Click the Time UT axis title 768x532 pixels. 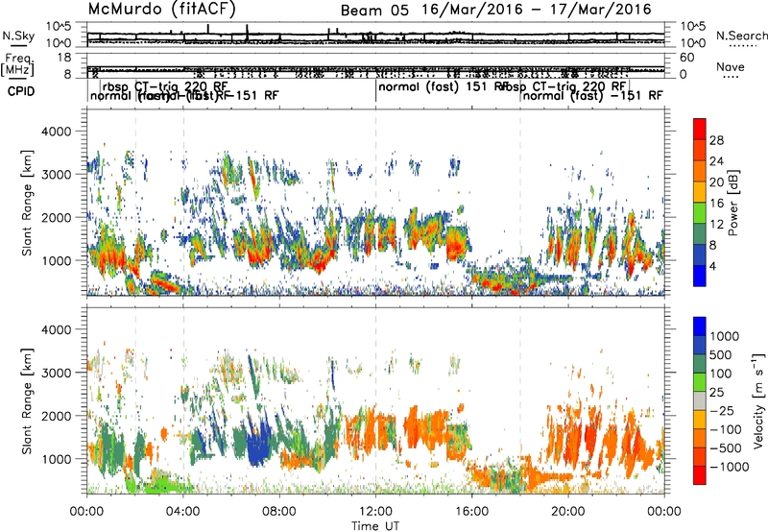click(x=375, y=526)
